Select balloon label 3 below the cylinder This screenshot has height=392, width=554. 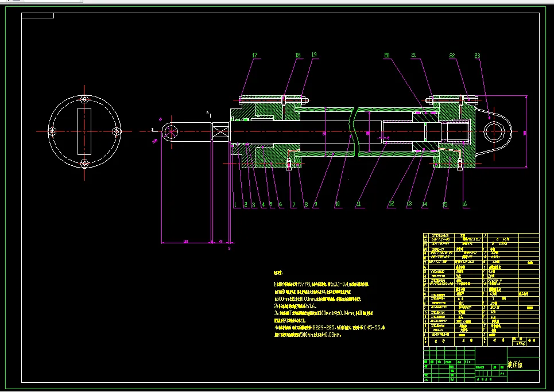(253, 204)
